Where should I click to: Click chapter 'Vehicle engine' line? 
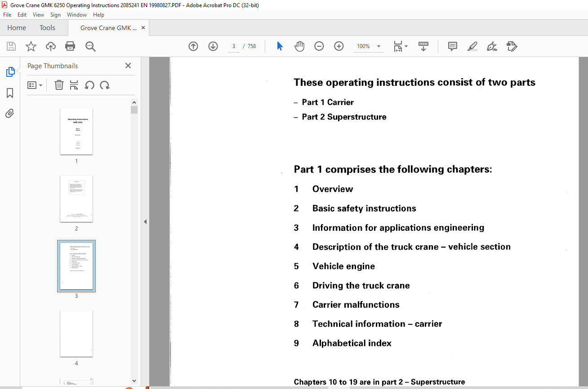343,266
